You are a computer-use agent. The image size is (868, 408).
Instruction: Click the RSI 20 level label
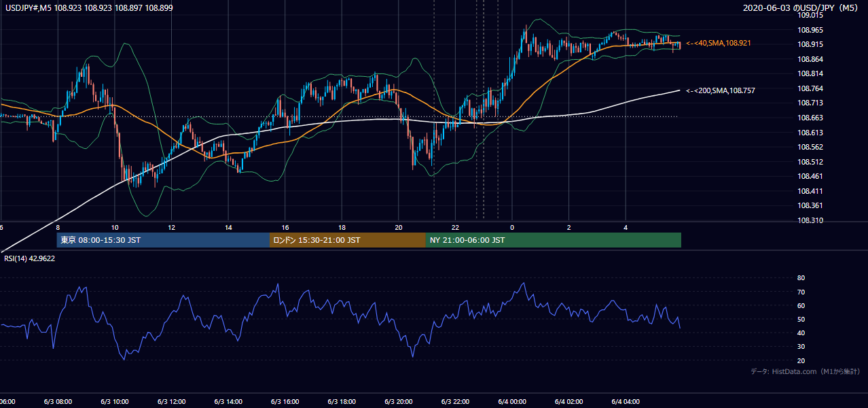click(801, 360)
